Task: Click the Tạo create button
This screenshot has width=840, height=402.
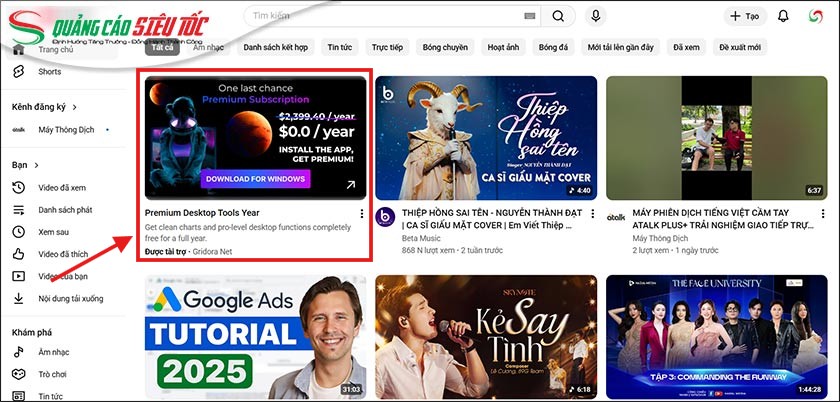Action: point(745,16)
